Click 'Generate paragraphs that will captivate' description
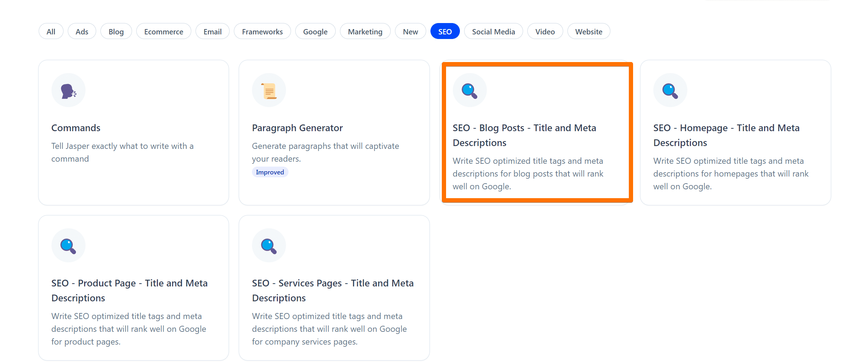This screenshot has height=363, width=868. pos(325,152)
